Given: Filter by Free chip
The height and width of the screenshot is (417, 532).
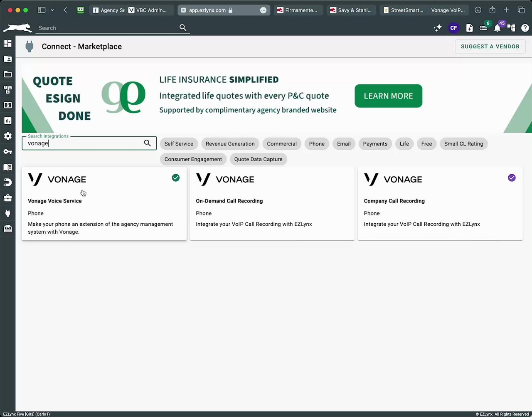Looking at the screenshot, I should click(x=426, y=144).
